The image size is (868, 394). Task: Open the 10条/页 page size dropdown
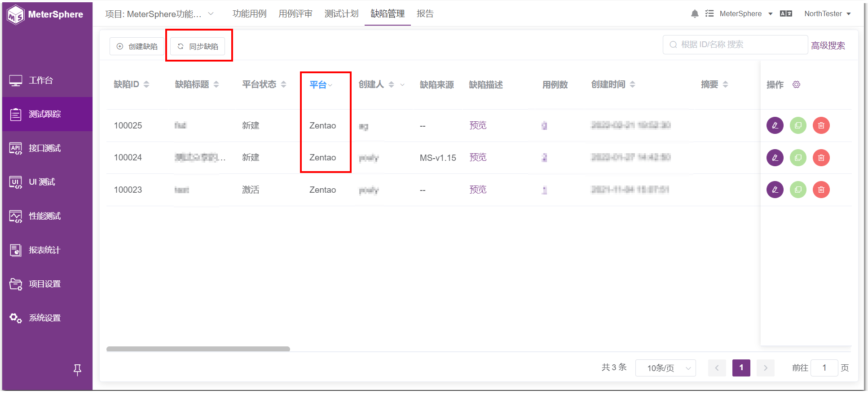click(x=665, y=368)
